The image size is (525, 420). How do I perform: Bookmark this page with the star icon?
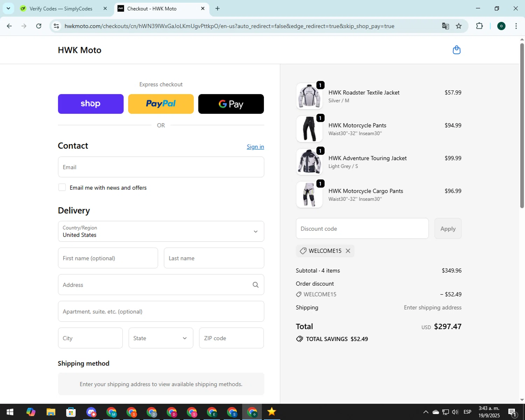point(458,26)
